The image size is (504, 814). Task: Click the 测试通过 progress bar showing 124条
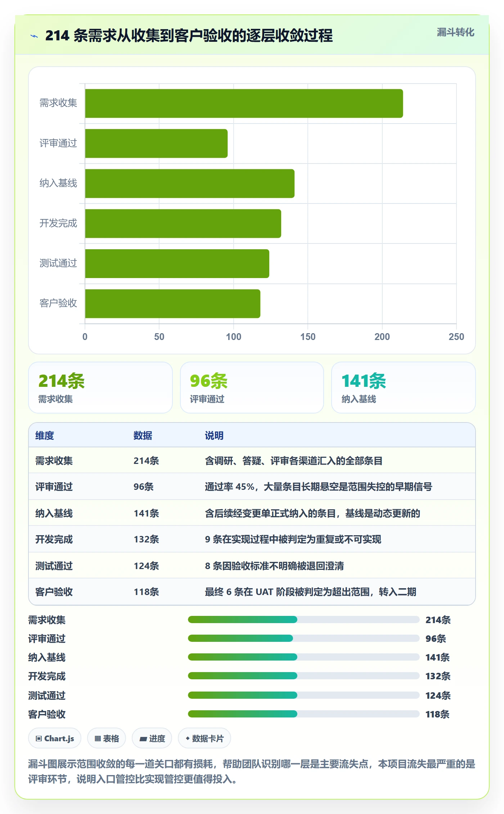click(304, 695)
